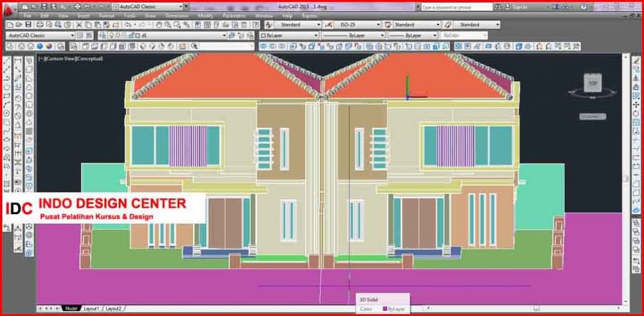
Task: Open the Format menu
Action: [107, 16]
